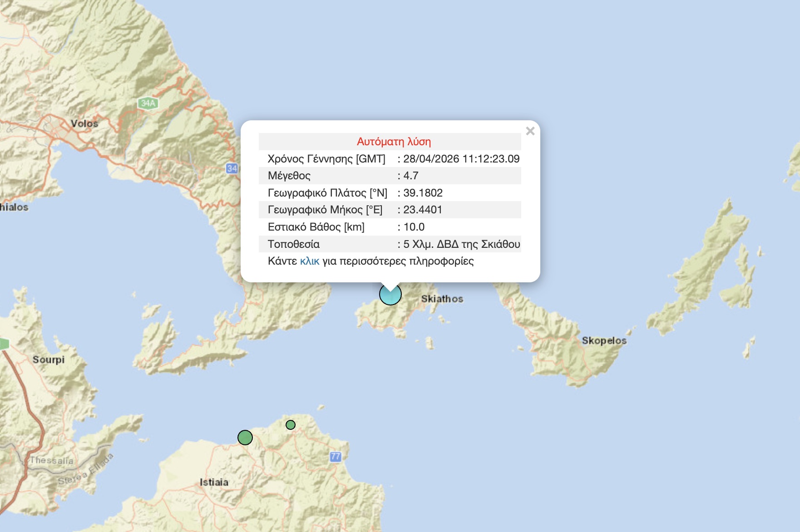Click the Skopelos island label

click(x=604, y=340)
